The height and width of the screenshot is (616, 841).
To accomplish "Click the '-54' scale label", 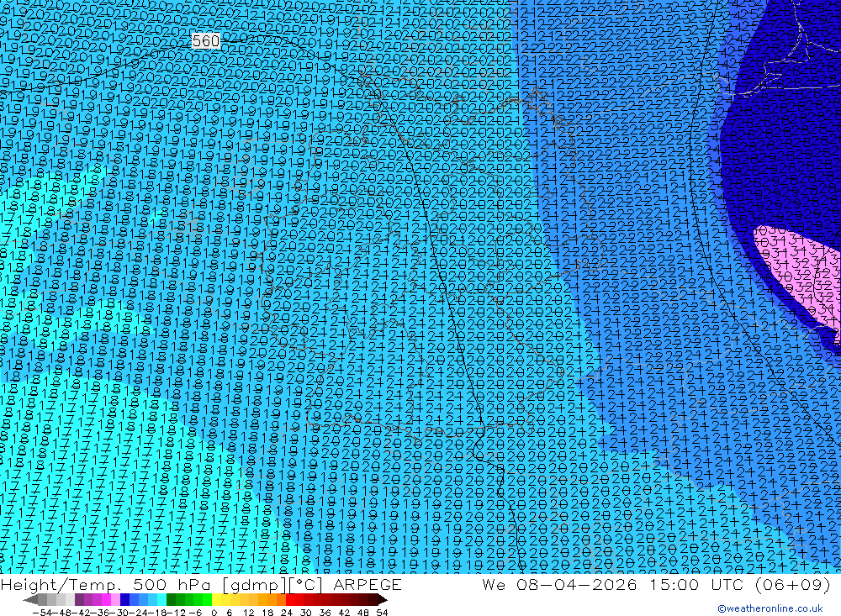I will click(x=42, y=613).
